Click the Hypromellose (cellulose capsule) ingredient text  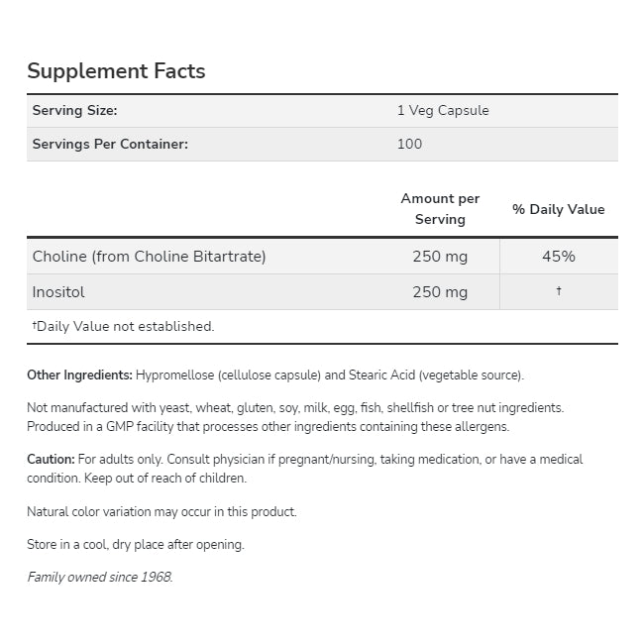pos(226,376)
